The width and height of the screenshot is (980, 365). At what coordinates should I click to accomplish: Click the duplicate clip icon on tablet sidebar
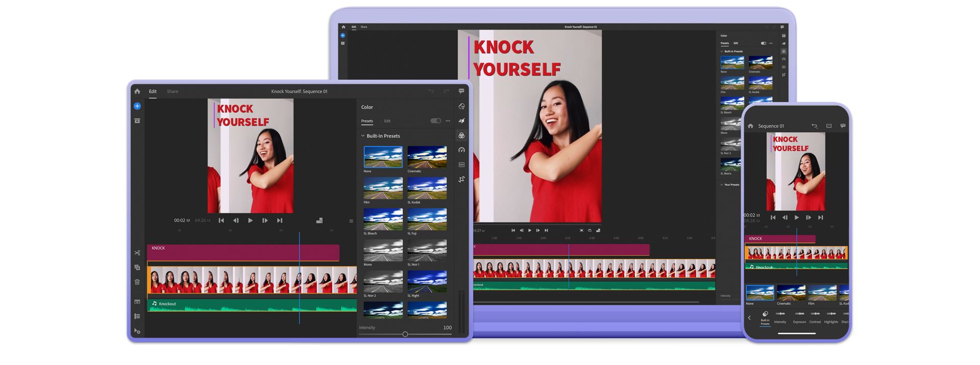[137, 267]
